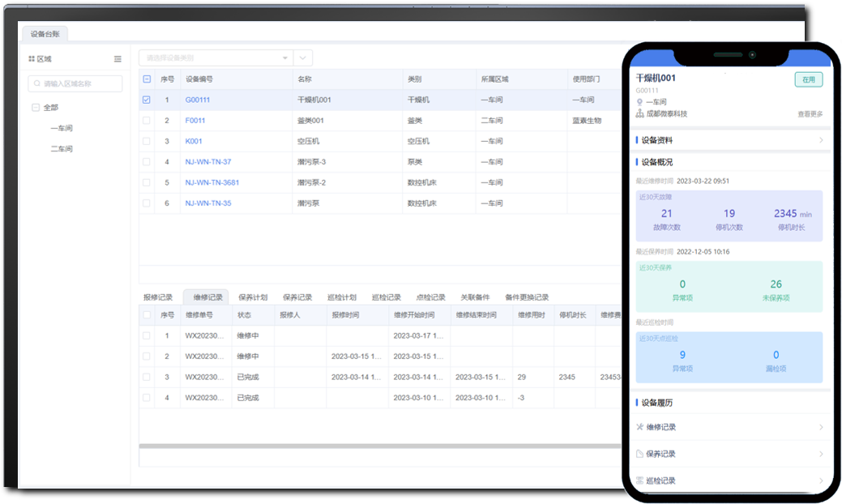Image resolution: width=842 pixels, height=504 pixels.
Task: Click the grid icon beside 区域 heading
Action: 32,59
